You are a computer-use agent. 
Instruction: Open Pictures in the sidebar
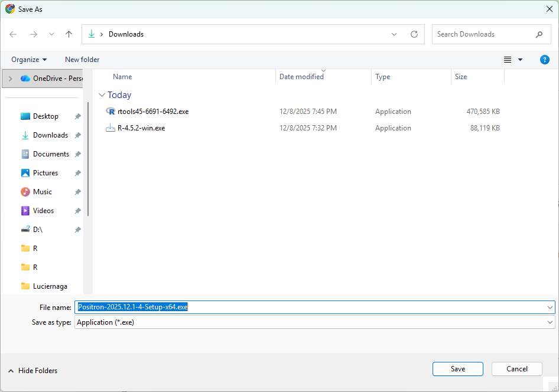coord(45,173)
